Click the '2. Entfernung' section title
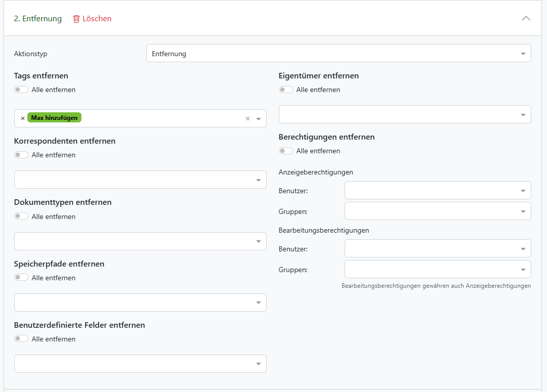547x392 pixels. (37, 19)
